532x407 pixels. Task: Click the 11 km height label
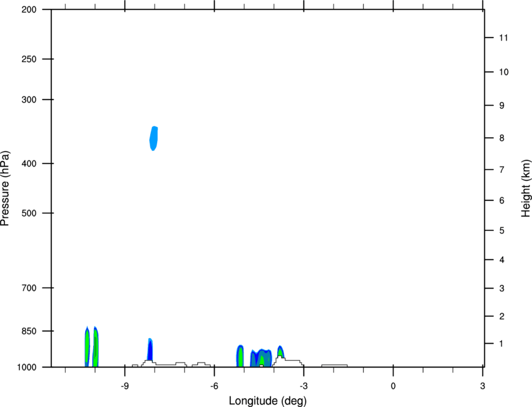click(503, 38)
